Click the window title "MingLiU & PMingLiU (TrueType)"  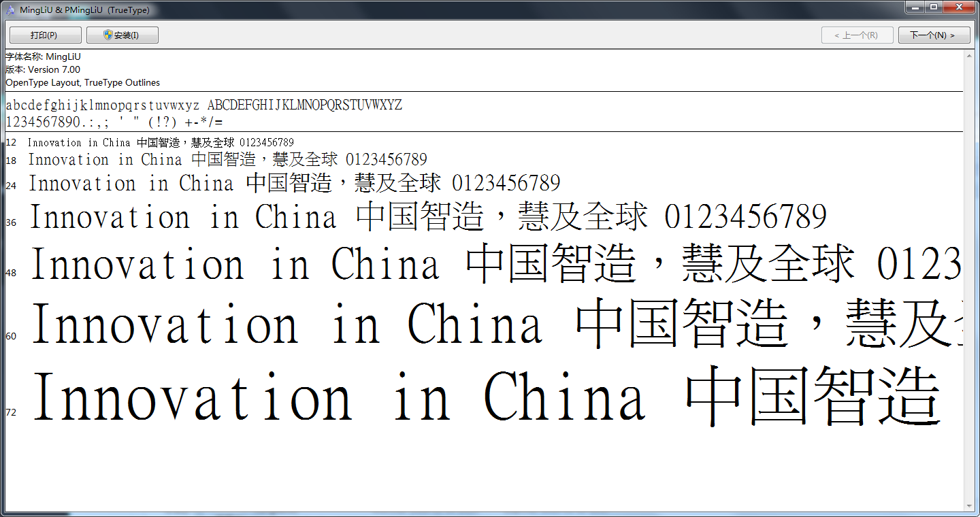[85, 10]
